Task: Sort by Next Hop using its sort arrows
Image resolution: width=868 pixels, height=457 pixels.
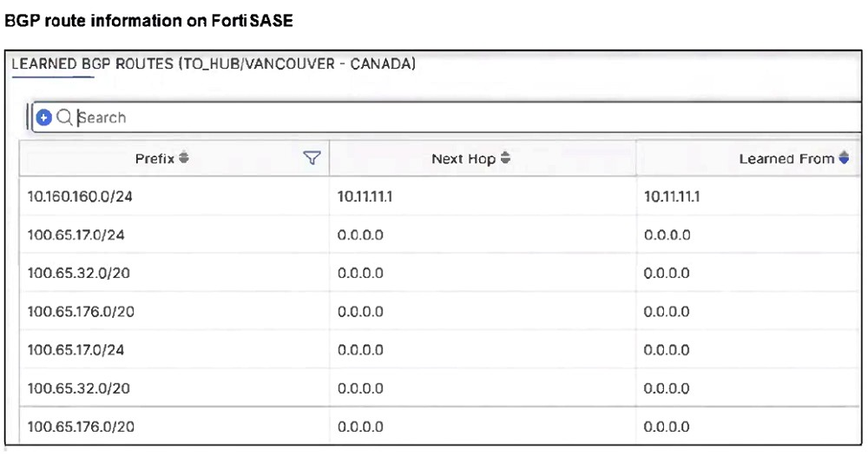Action: [506, 159]
